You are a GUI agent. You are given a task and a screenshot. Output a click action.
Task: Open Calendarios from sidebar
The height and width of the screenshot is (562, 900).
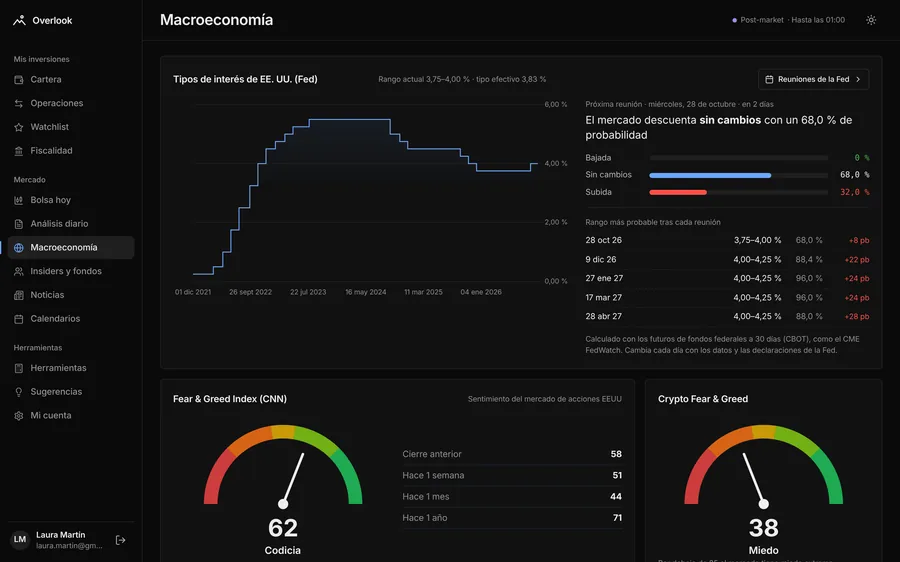click(x=71, y=319)
